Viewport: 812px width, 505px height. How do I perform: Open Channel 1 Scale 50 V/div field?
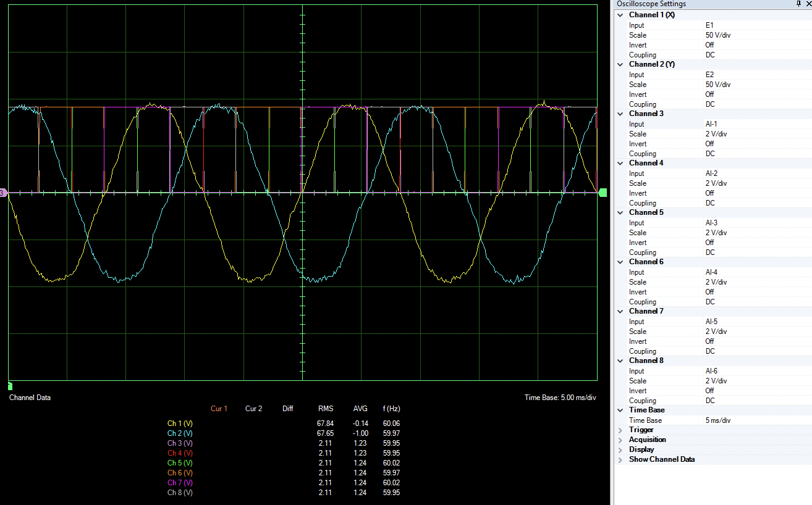719,35
